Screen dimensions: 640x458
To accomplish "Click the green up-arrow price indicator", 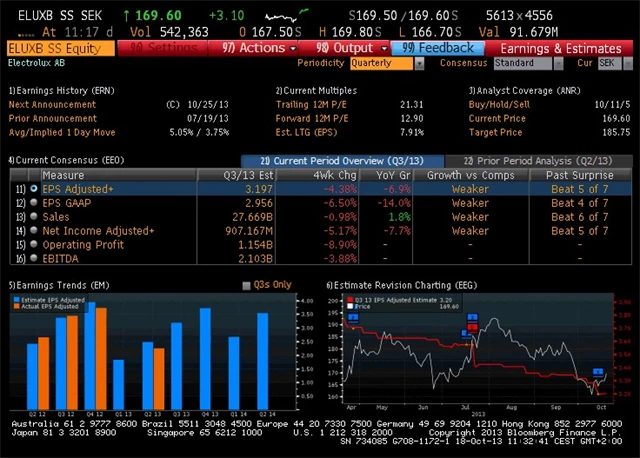I will pos(126,16).
